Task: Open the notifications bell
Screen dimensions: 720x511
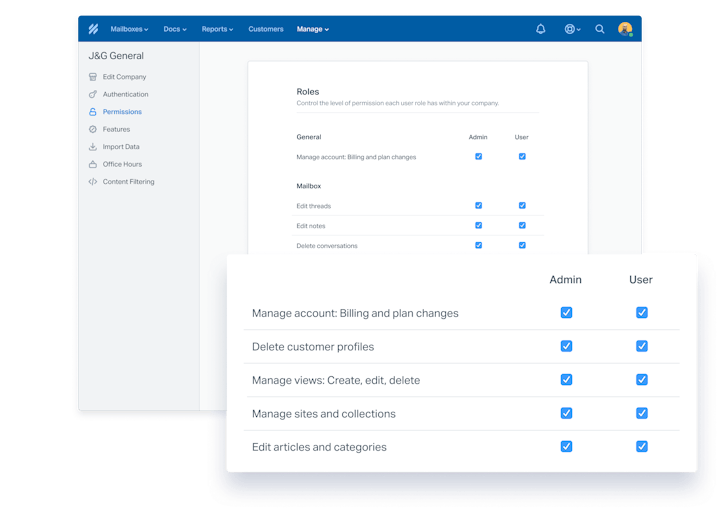Action: tap(541, 29)
